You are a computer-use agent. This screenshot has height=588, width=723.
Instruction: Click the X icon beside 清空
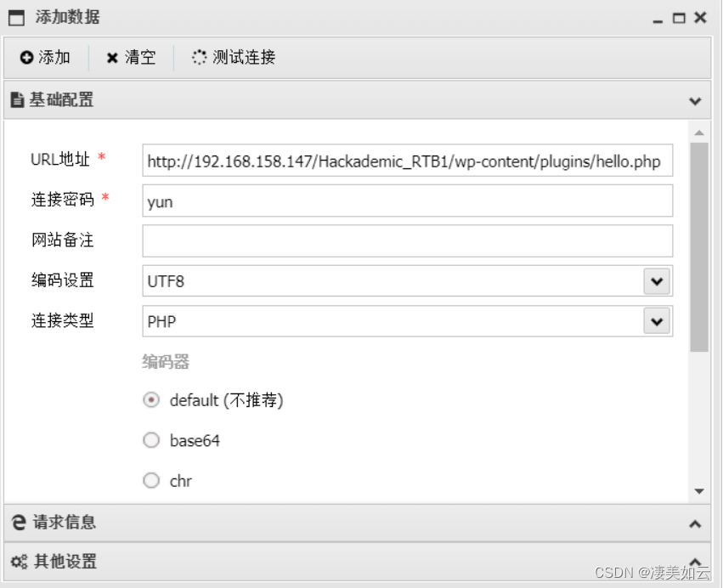113,58
